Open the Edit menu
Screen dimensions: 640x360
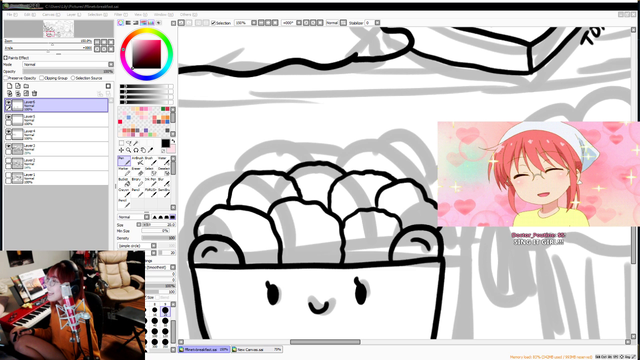(x=30, y=14)
